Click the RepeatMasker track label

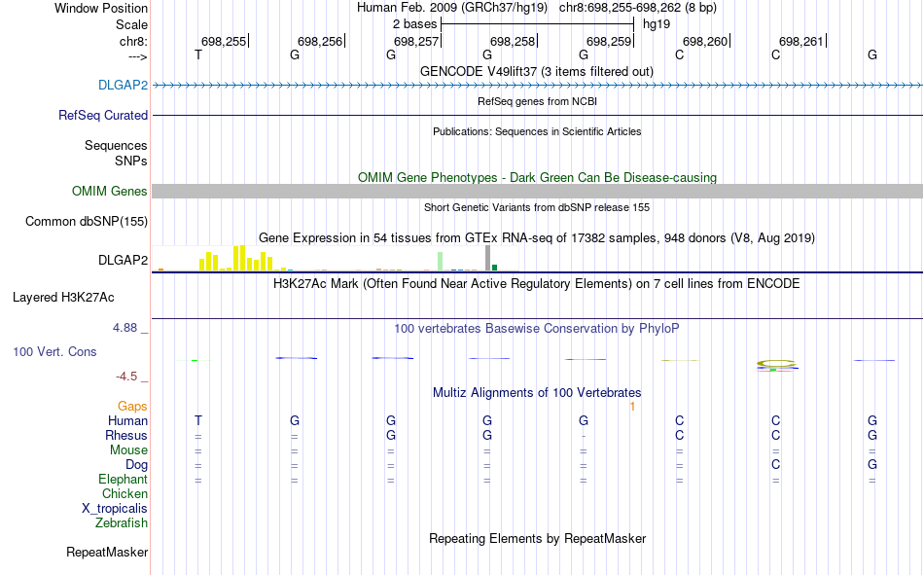point(107,552)
